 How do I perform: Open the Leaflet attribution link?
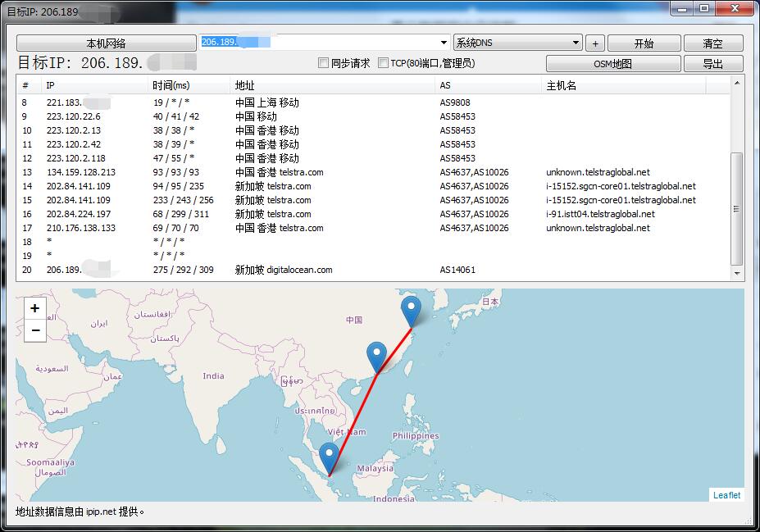[726, 495]
